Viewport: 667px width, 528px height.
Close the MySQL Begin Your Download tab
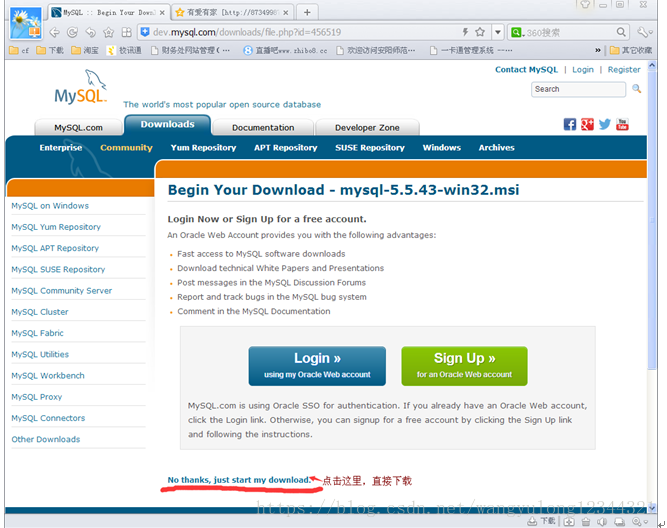coord(162,13)
